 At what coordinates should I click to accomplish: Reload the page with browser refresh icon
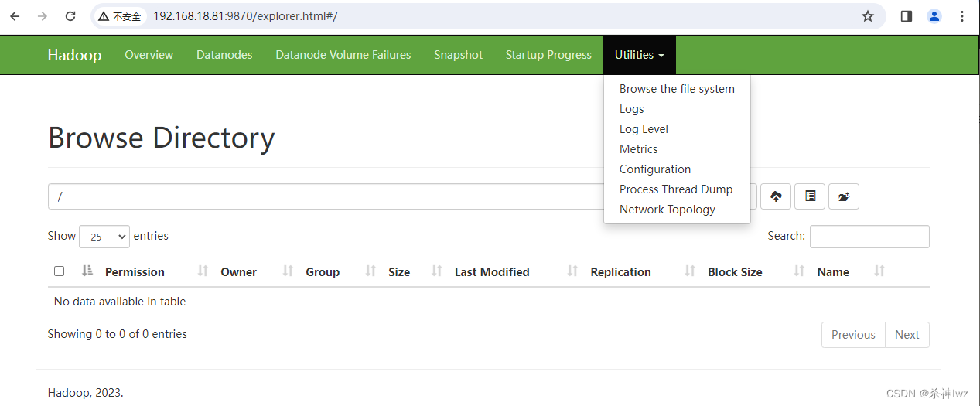click(x=70, y=16)
